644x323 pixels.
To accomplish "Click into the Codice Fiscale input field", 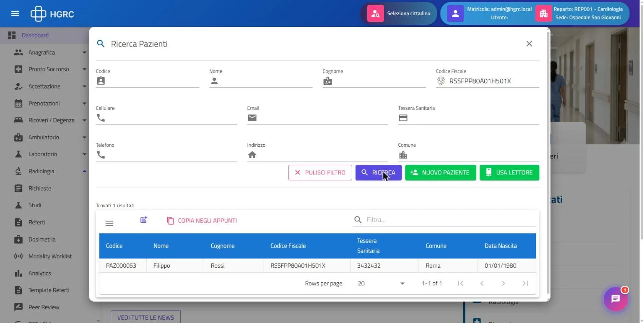I will (x=488, y=81).
